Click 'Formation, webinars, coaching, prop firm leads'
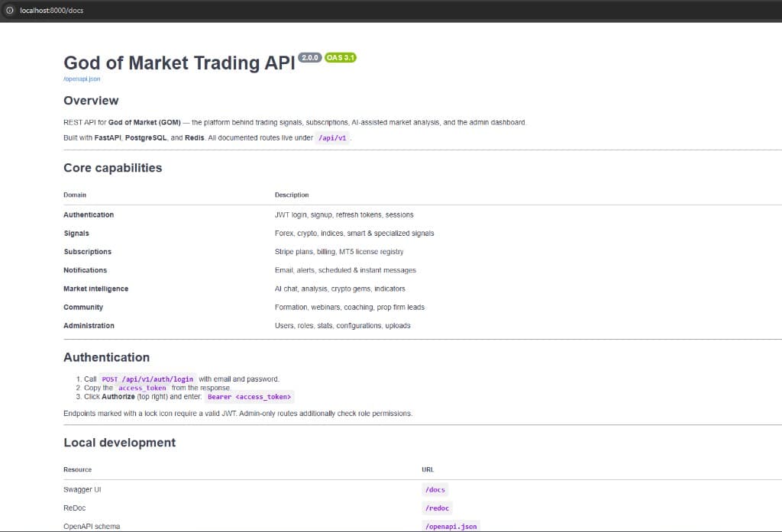The width and height of the screenshot is (782, 532). 350,307
